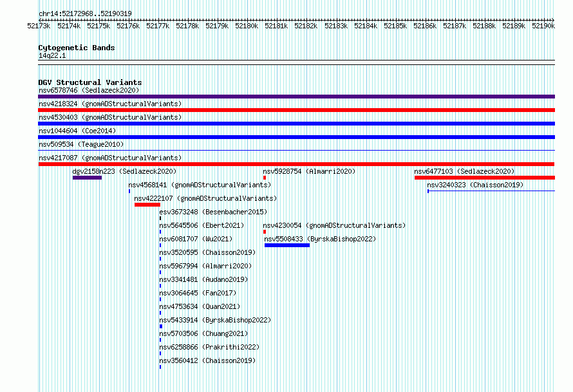Click ruler position 52184k
Screen dimensions: 573x392
tap(366, 26)
